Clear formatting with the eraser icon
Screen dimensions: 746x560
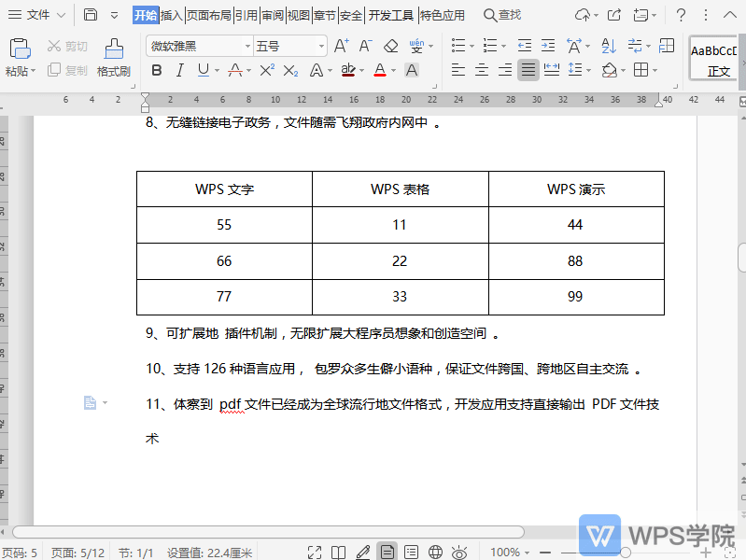[x=390, y=46]
